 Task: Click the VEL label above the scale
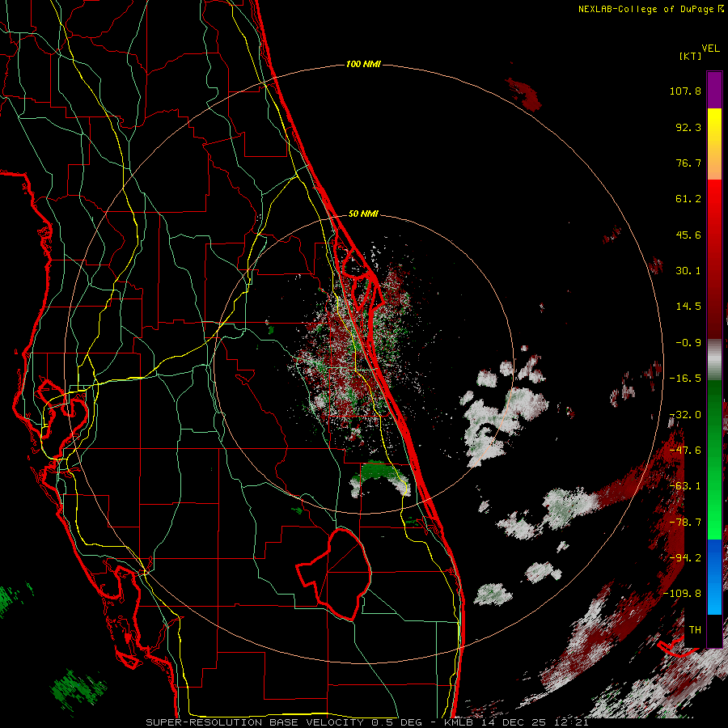[710, 49]
